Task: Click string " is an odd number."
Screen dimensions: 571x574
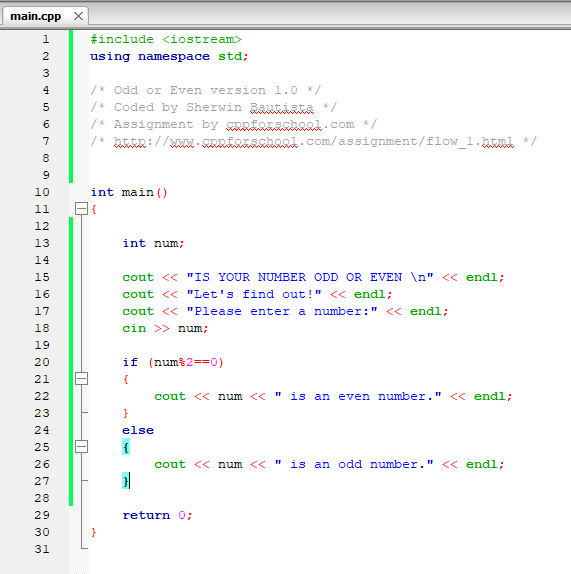Action: pos(354,464)
